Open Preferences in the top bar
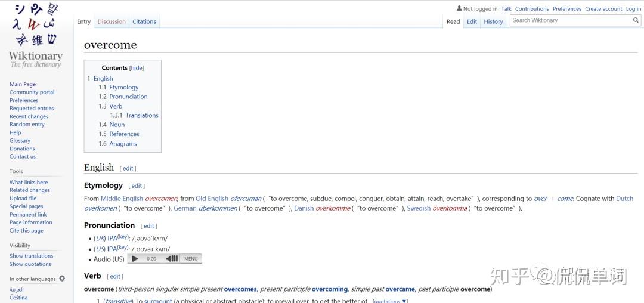 (x=567, y=8)
